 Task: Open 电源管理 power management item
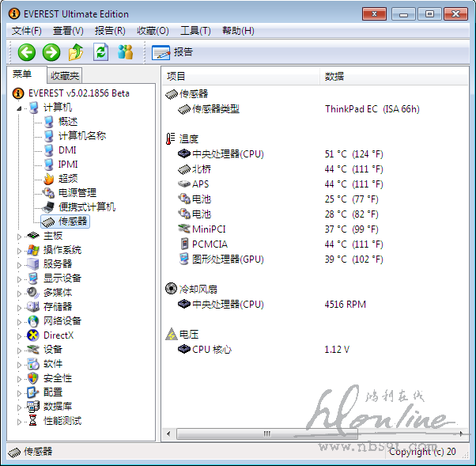77,193
